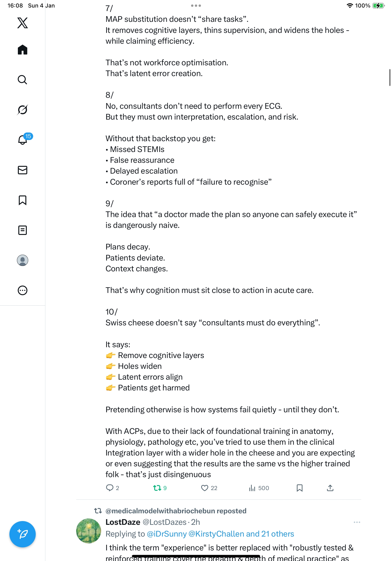The height and width of the screenshot is (561, 392).
Task: View post analytics showing 500 views
Action: click(252, 488)
